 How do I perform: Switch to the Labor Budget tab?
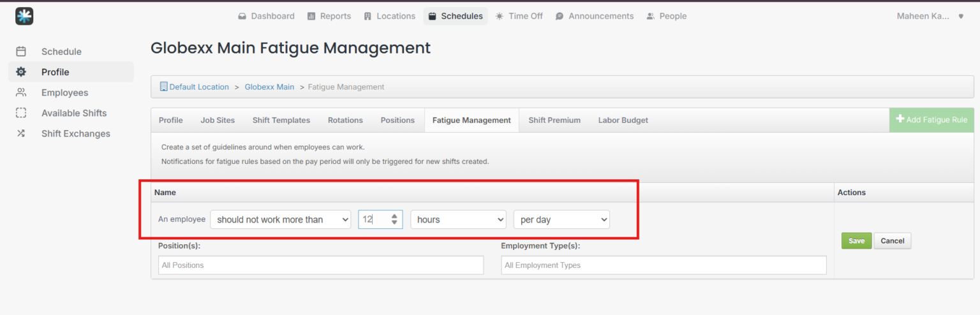[623, 120]
